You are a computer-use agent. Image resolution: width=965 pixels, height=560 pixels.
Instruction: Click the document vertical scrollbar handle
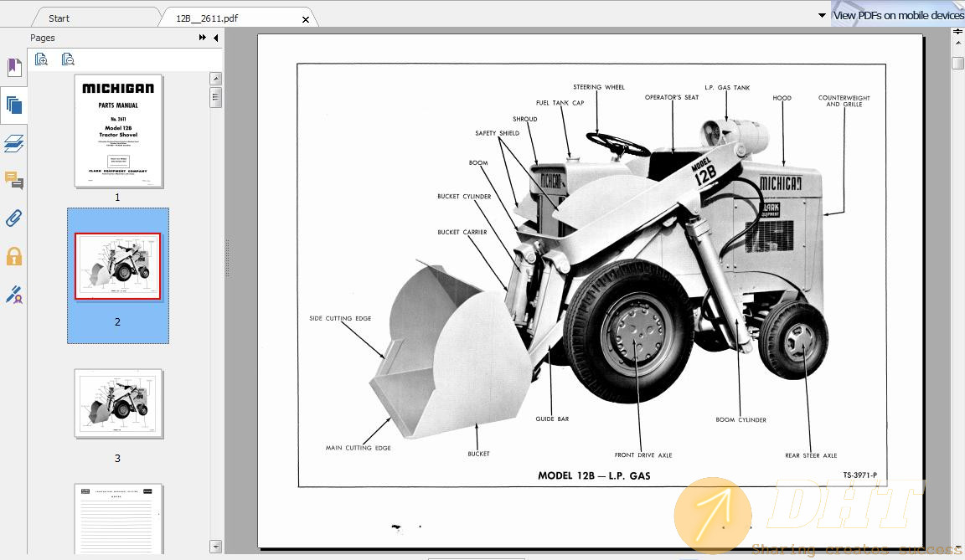coord(957,63)
